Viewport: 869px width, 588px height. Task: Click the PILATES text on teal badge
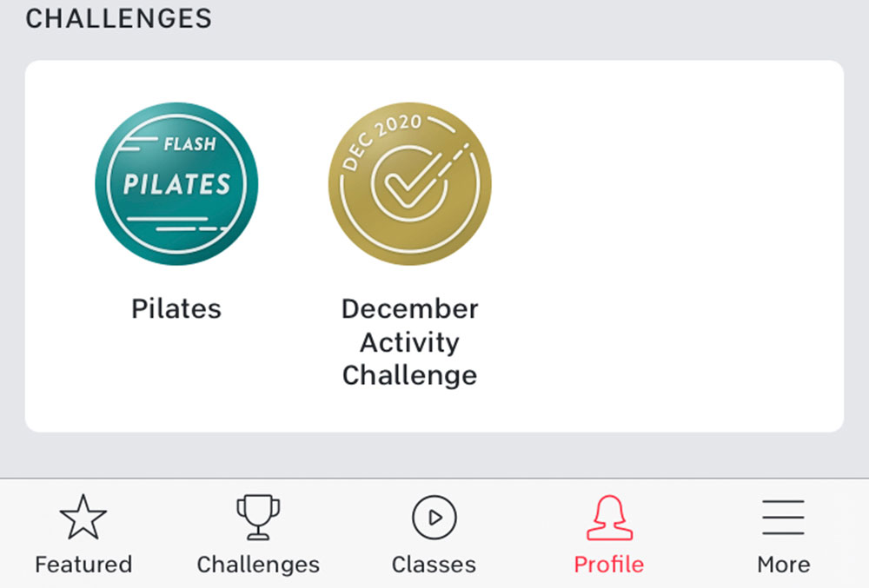[176, 184]
